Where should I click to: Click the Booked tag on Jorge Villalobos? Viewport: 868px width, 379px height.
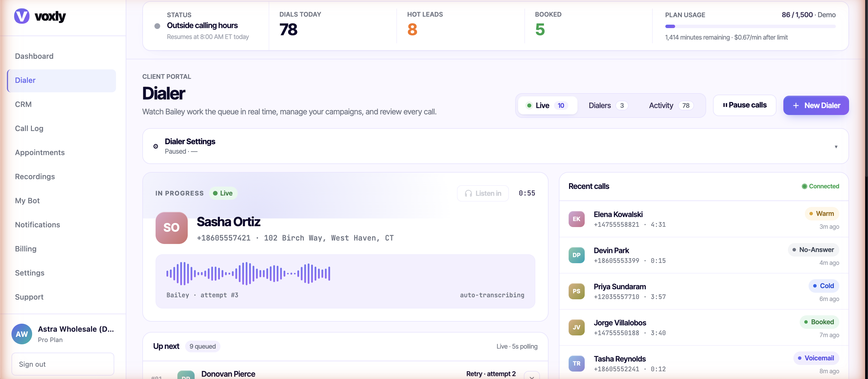click(819, 322)
